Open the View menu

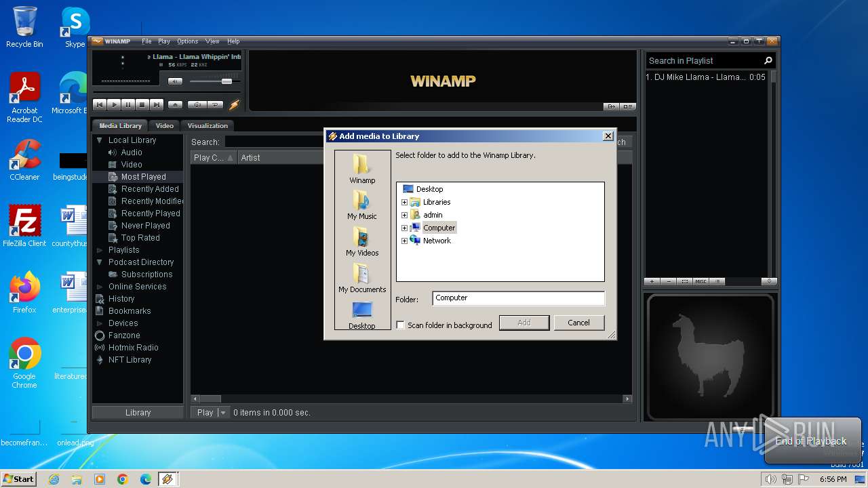tap(212, 41)
